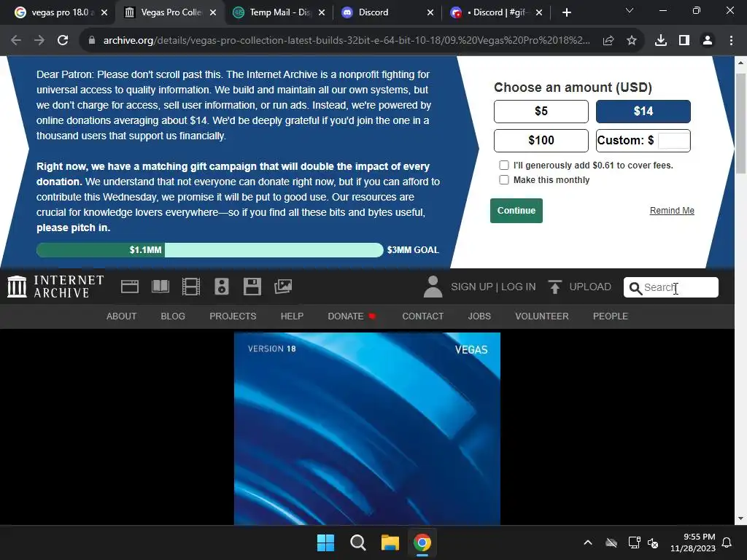Toggle the Chrome side panel icon
This screenshot has height=560, width=747.
click(x=684, y=41)
